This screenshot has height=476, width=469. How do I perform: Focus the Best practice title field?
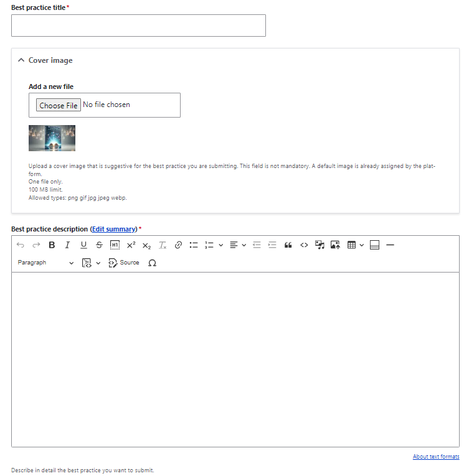point(138,26)
